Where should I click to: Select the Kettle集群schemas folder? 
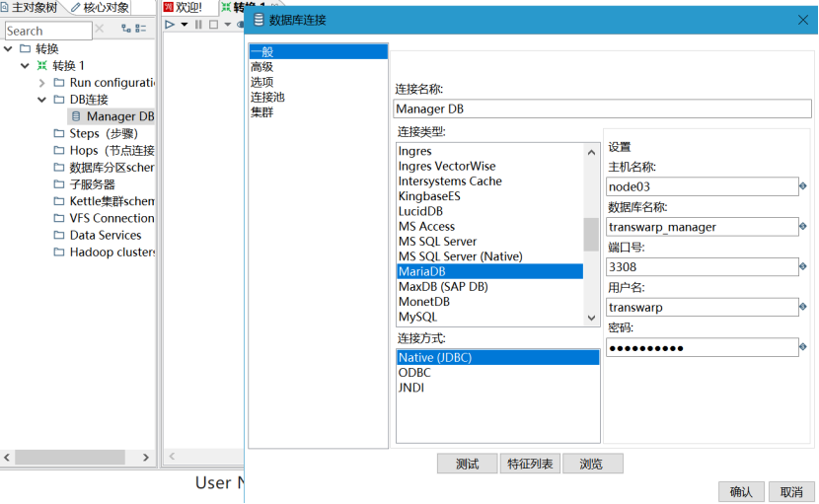(104, 201)
